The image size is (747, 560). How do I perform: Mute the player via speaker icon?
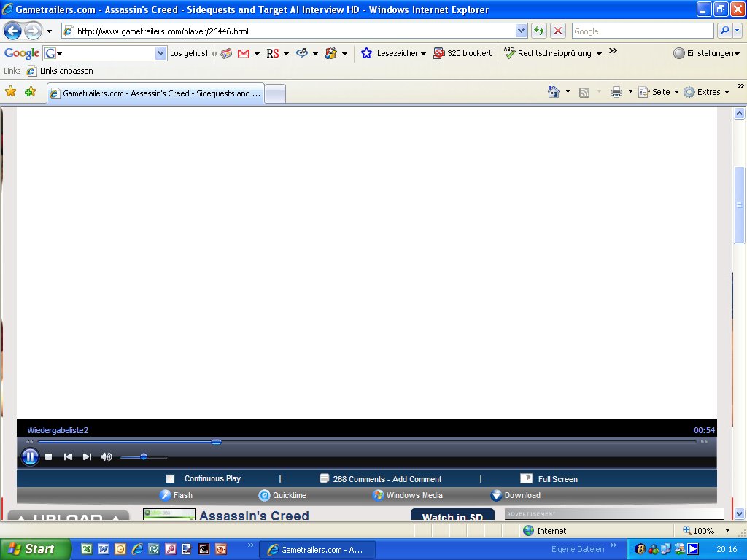point(107,457)
